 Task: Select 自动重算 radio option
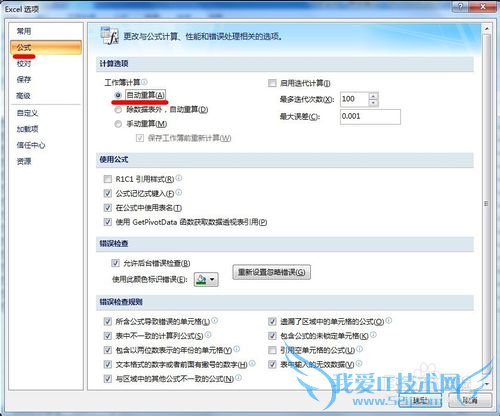pos(118,95)
